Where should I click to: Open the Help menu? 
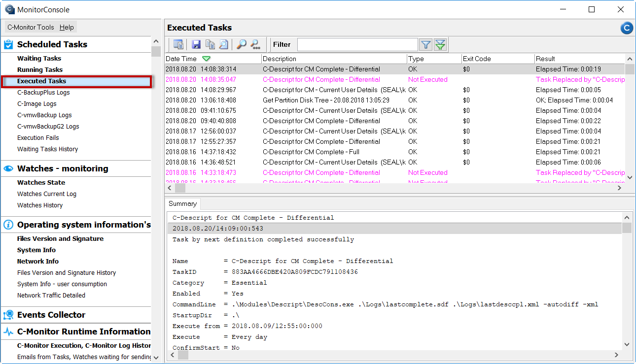pos(67,27)
